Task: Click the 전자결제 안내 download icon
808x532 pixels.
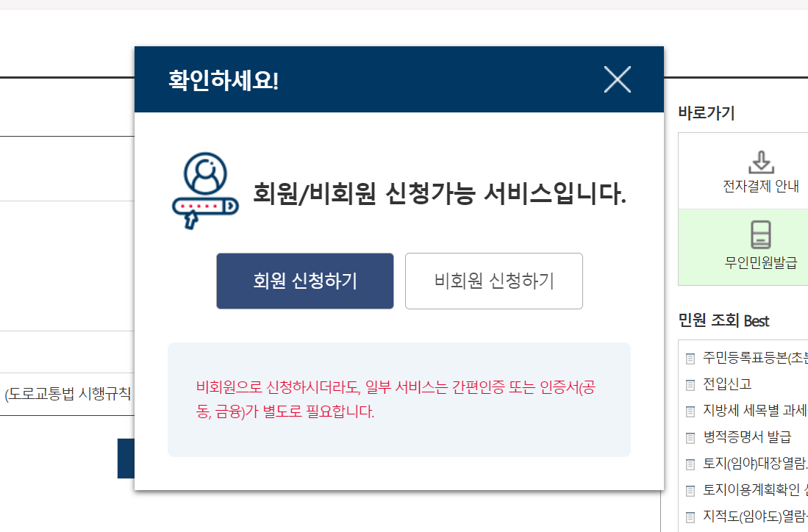Action: coord(761,162)
